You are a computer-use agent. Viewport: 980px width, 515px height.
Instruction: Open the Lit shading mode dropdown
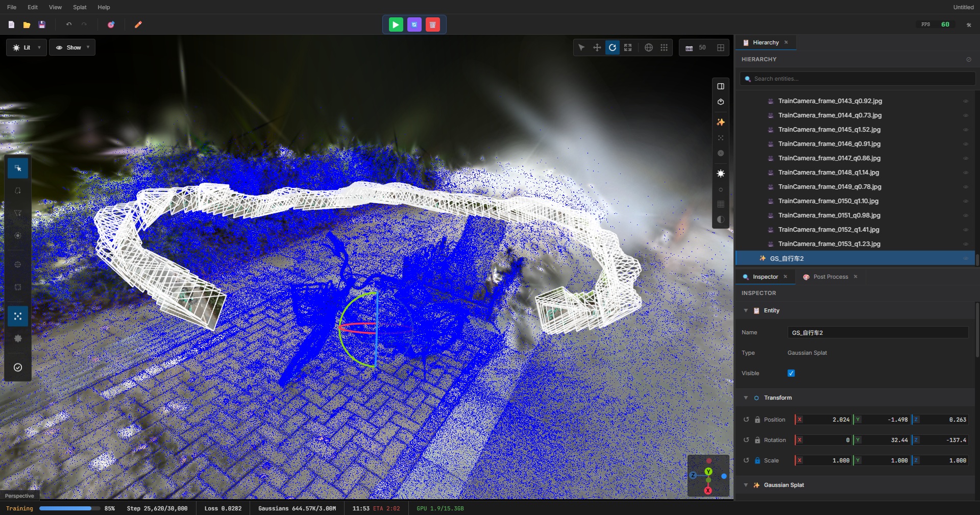27,47
